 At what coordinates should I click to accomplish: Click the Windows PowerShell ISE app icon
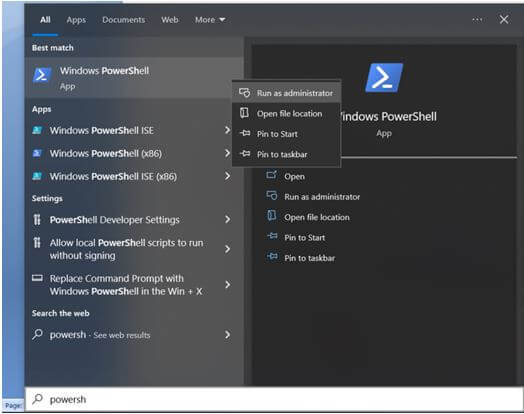pyautogui.click(x=37, y=130)
